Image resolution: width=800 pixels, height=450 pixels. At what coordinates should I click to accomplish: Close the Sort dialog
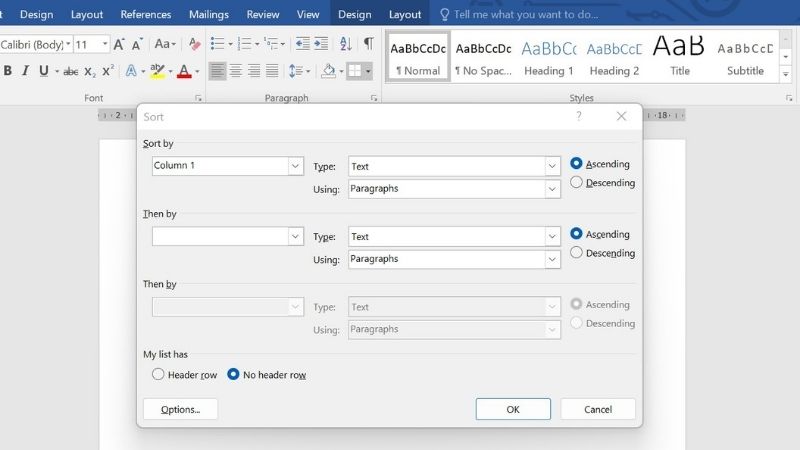[621, 116]
